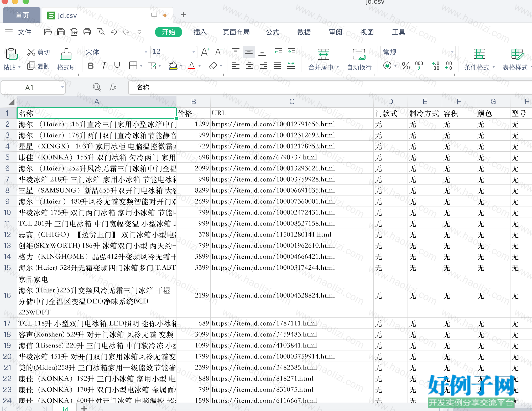Image resolution: width=532 pixels, height=411 pixels.
Task: Toggle Wrap Text (自动换行)
Action: click(x=359, y=60)
